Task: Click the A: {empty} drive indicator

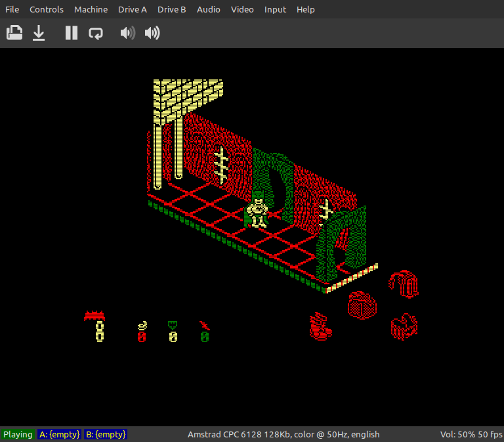Action: tap(59, 434)
